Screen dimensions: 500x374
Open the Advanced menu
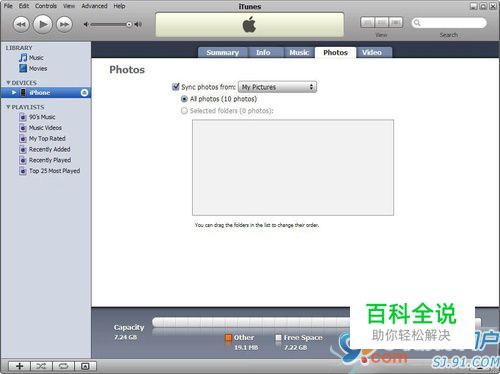(x=94, y=6)
